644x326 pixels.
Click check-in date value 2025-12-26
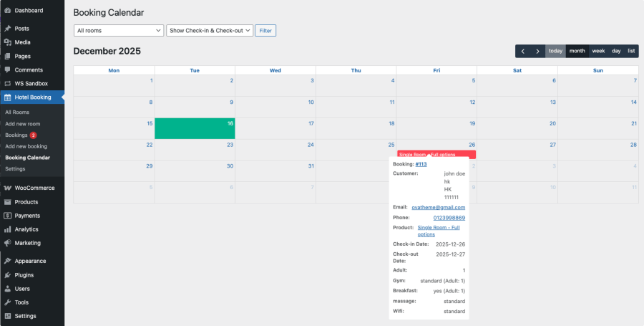[451, 244]
